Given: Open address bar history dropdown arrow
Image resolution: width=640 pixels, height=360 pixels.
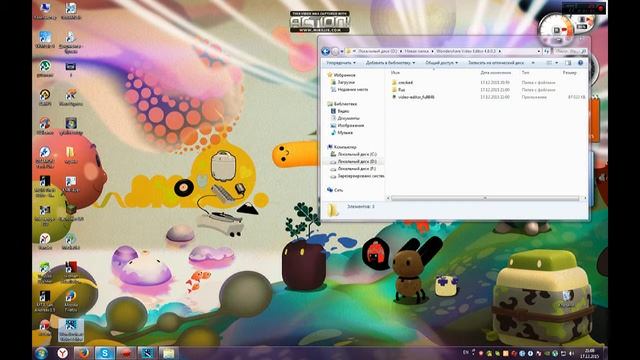Looking at the screenshot, I should (x=539, y=51).
